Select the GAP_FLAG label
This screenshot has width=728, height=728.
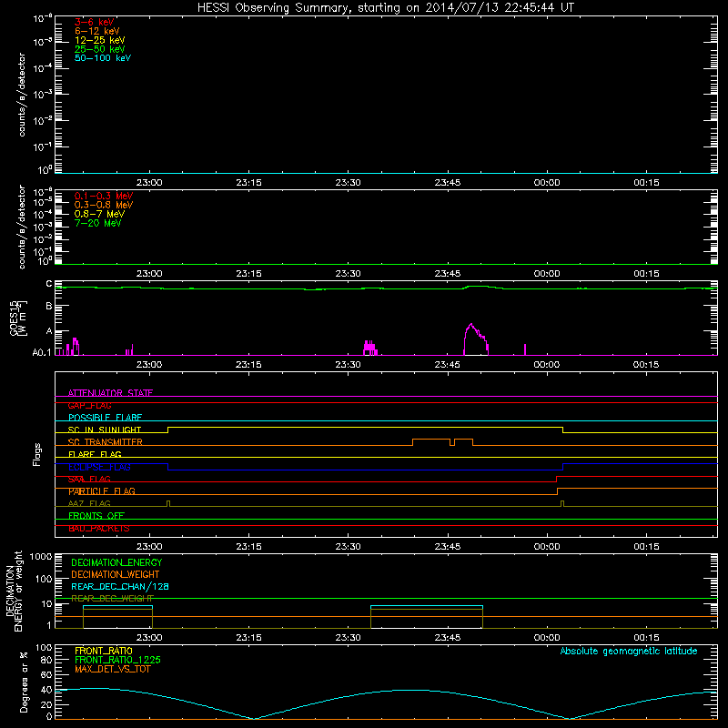89,405
